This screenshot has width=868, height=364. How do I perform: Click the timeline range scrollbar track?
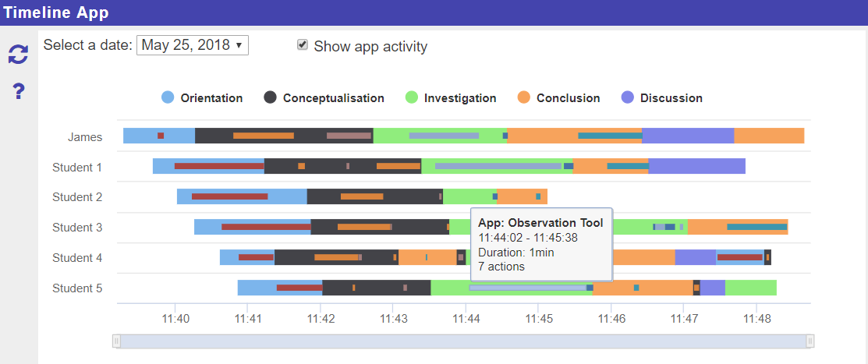click(463, 341)
